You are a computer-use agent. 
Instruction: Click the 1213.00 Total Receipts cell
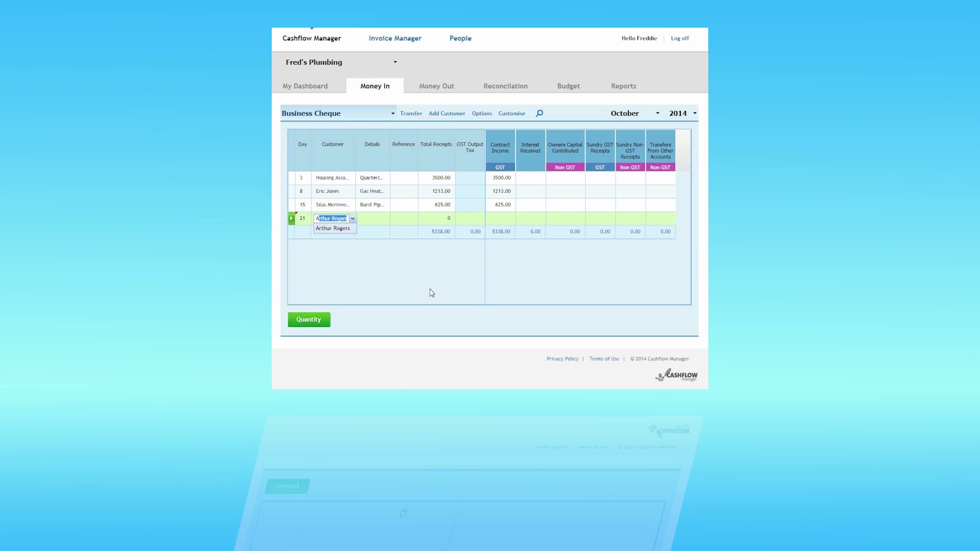click(x=436, y=191)
